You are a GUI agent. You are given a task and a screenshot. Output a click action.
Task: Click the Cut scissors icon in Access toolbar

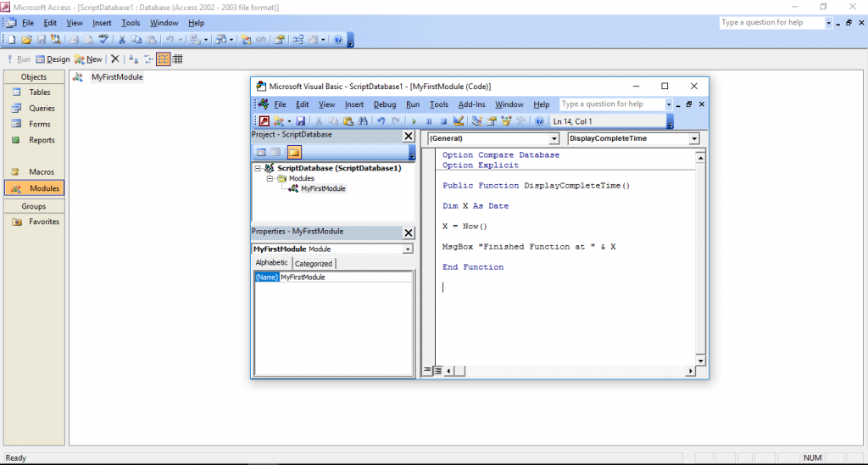pyautogui.click(x=122, y=39)
